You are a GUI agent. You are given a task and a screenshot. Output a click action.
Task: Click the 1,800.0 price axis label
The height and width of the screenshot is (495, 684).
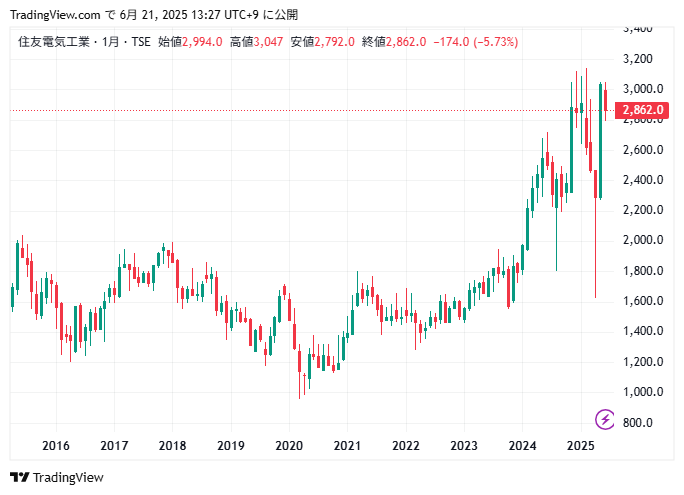[643, 271]
